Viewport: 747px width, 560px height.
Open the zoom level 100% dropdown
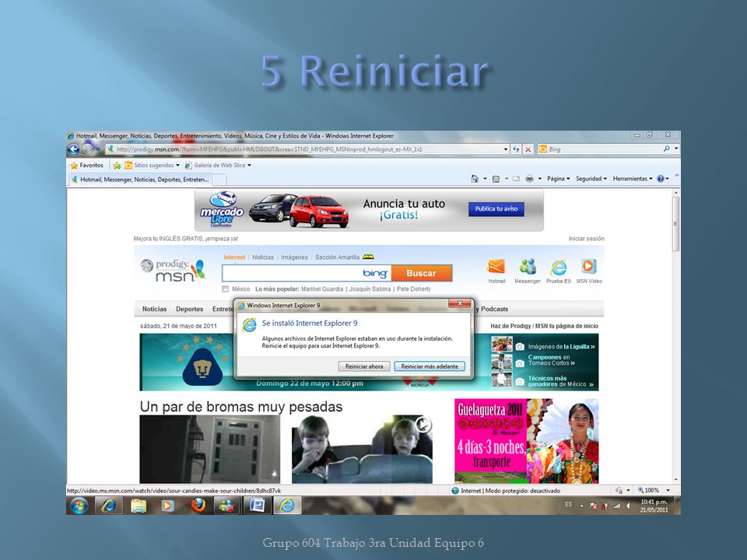click(668, 491)
